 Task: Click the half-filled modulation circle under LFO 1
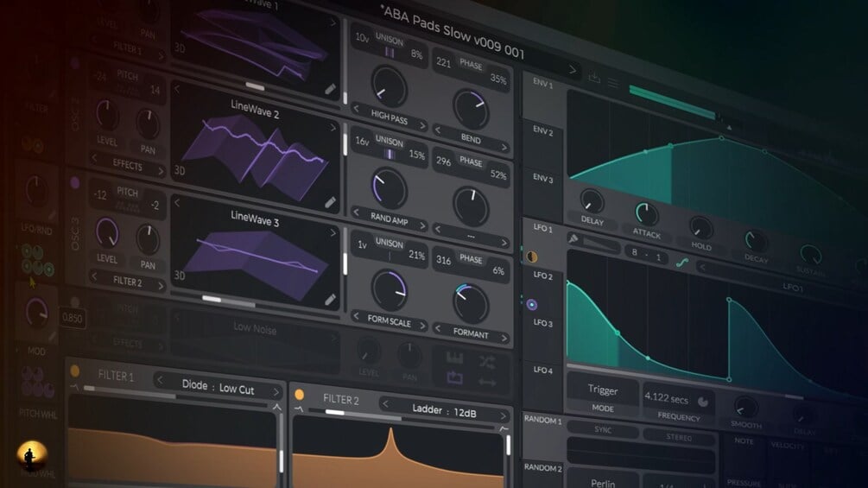point(531,257)
